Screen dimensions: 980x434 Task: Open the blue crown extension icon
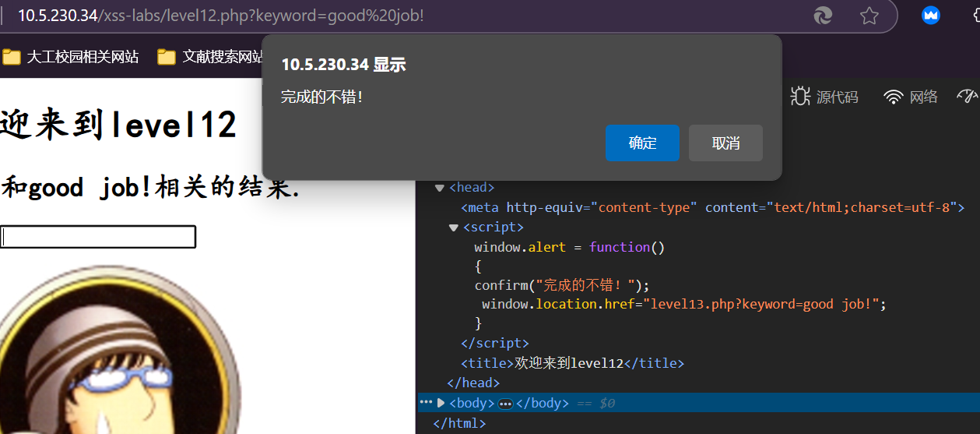point(930,15)
